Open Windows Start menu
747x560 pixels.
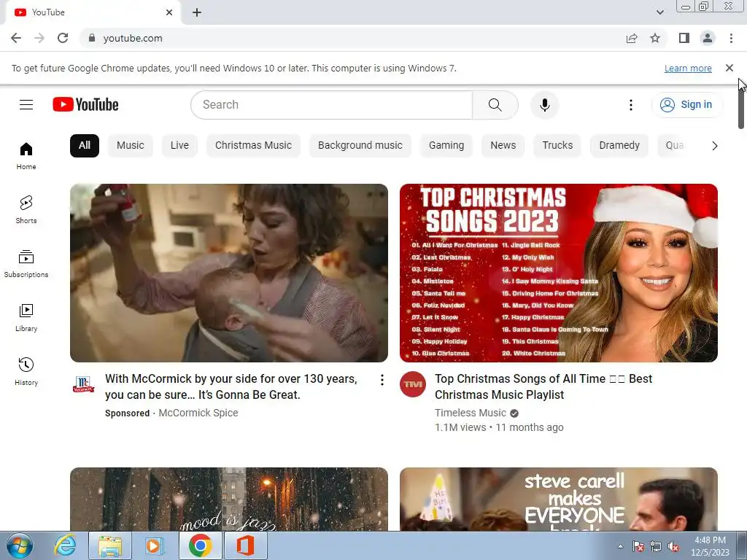(x=20, y=545)
